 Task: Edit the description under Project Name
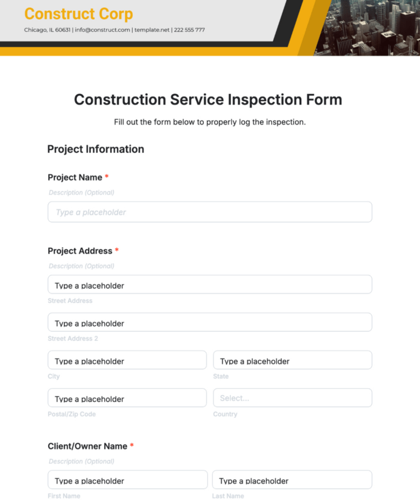[x=82, y=193]
